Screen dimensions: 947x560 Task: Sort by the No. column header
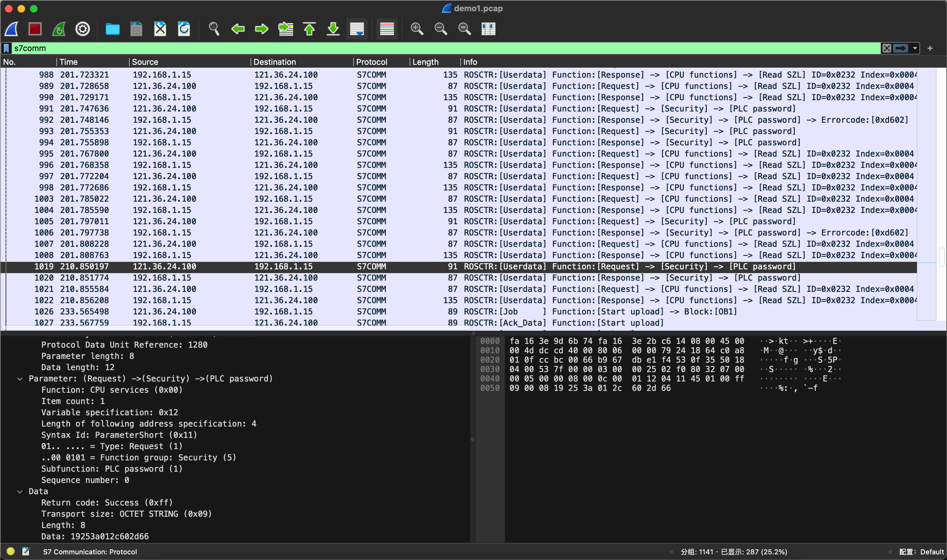pos(29,62)
